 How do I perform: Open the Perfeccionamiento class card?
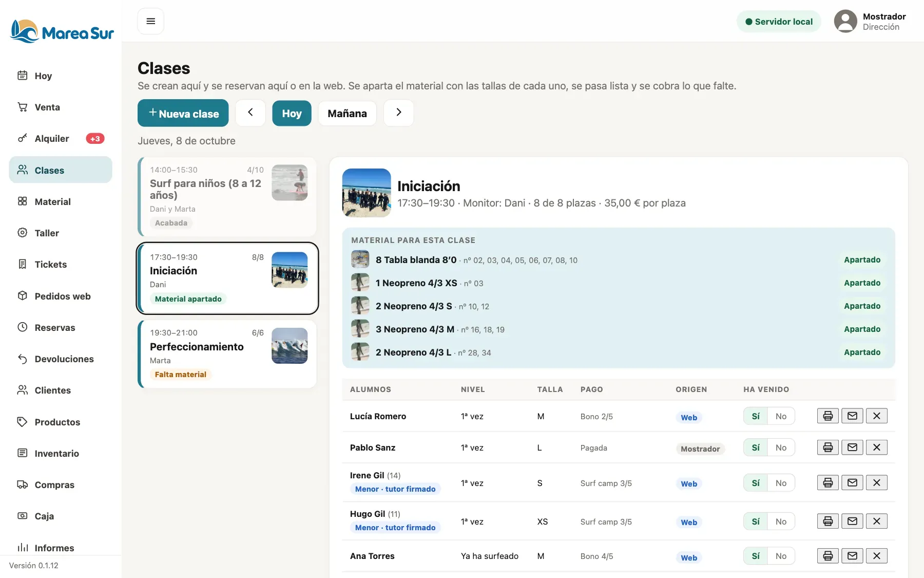tap(227, 354)
